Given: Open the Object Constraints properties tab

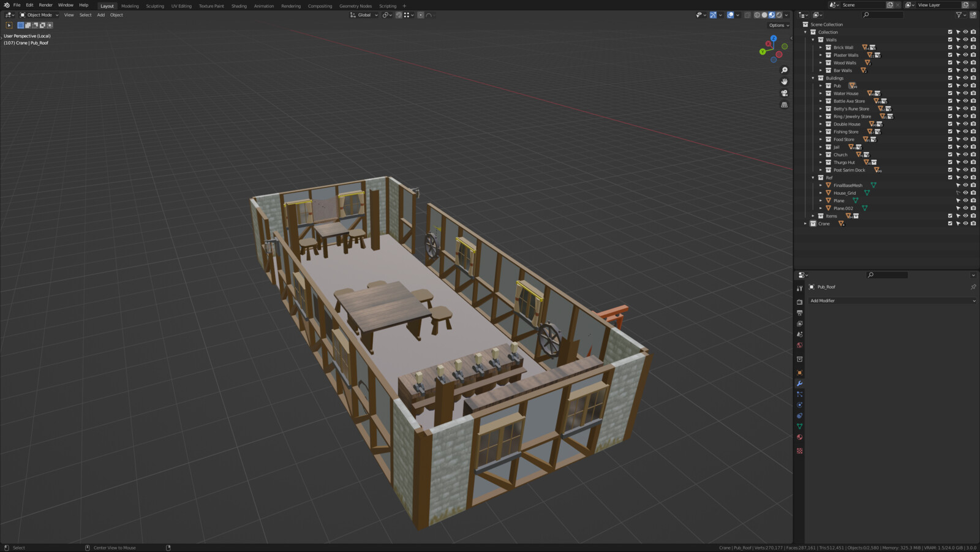Looking at the screenshot, I should (799, 415).
